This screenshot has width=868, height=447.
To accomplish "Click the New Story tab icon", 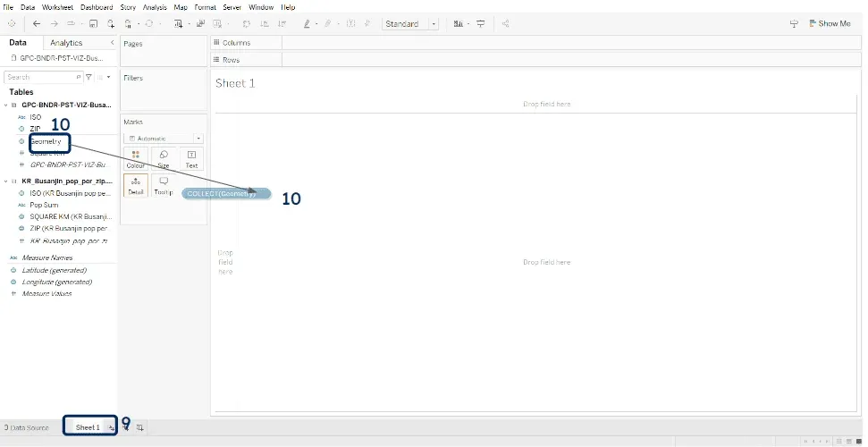I will point(140,427).
